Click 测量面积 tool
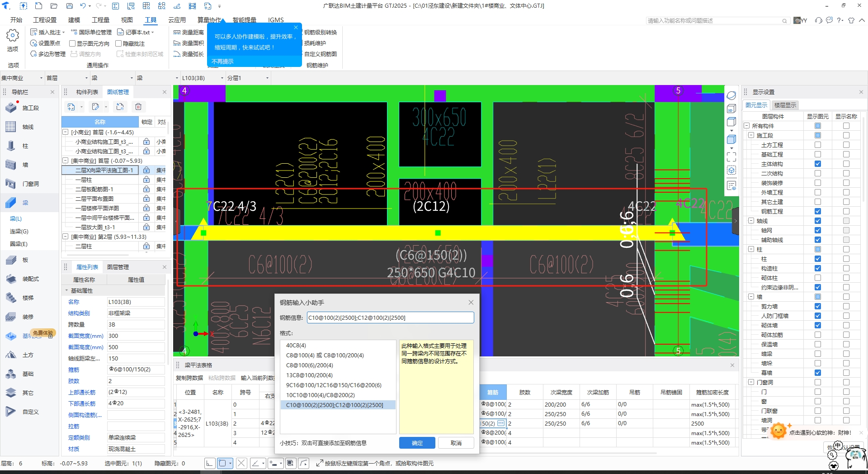The image size is (868, 474). click(x=189, y=43)
